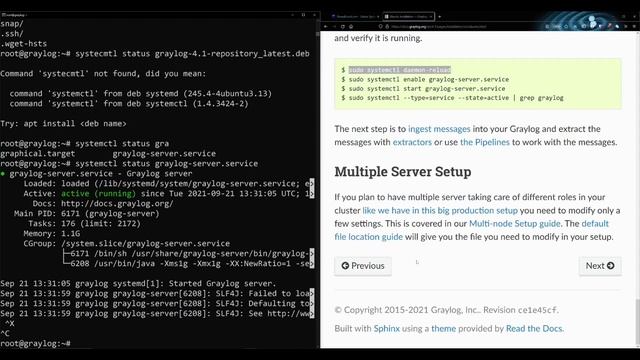
Task: Open the big production setup link
Action: click(440, 211)
